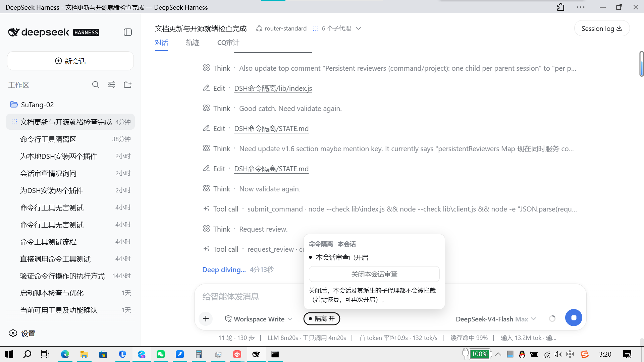Switch to the CQ审计 tab
The height and width of the screenshot is (362, 644).
pos(228,43)
